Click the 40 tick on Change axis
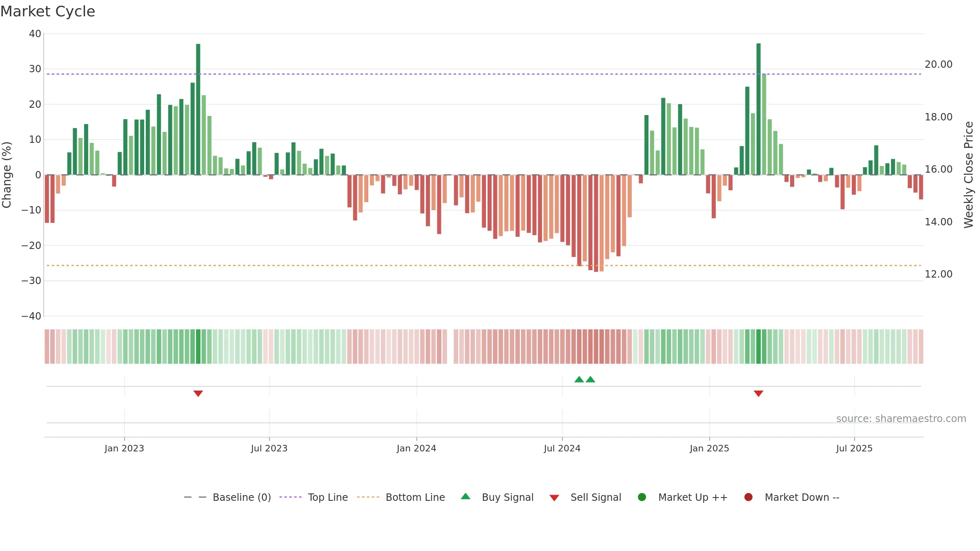This screenshot has height=551, width=980. [x=35, y=34]
